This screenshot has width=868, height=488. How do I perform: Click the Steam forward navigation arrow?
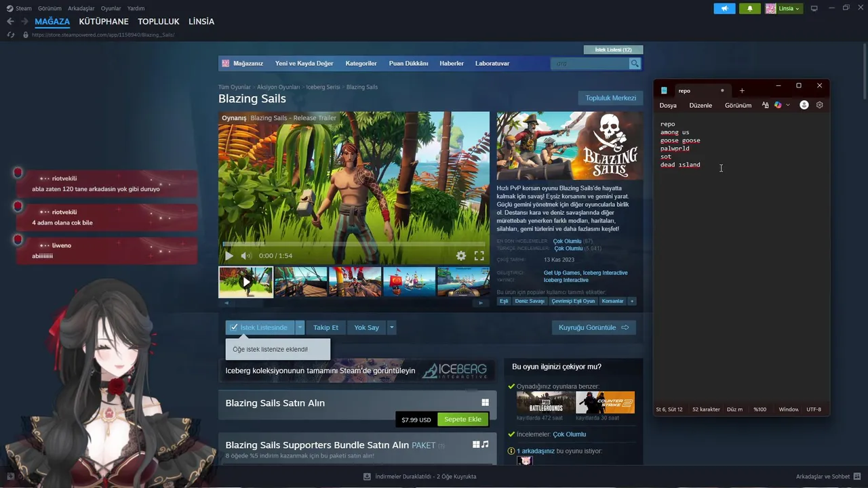tap(25, 22)
